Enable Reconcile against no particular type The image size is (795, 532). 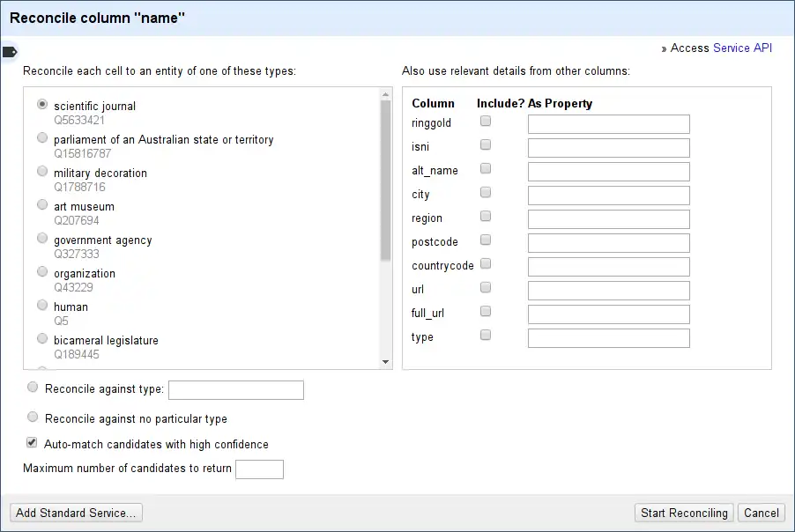[x=33, y=417]
